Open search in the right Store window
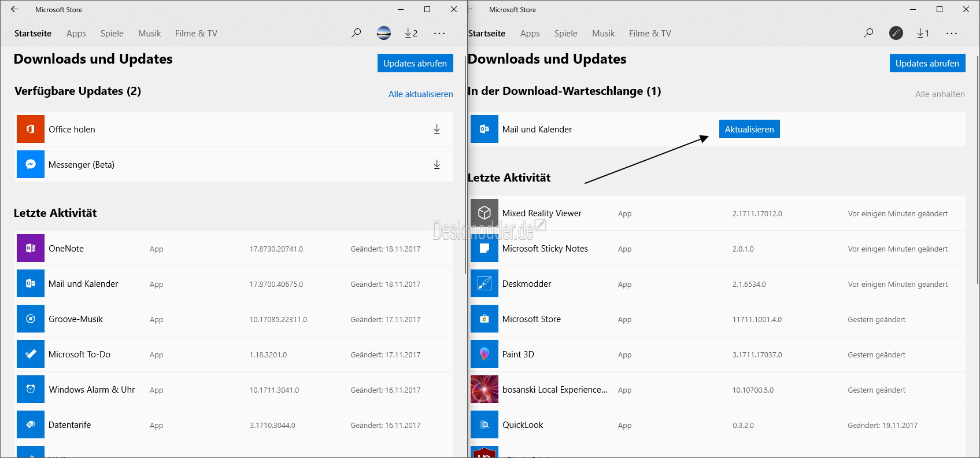This screenshot has width=980, height=458. [868, 33]
